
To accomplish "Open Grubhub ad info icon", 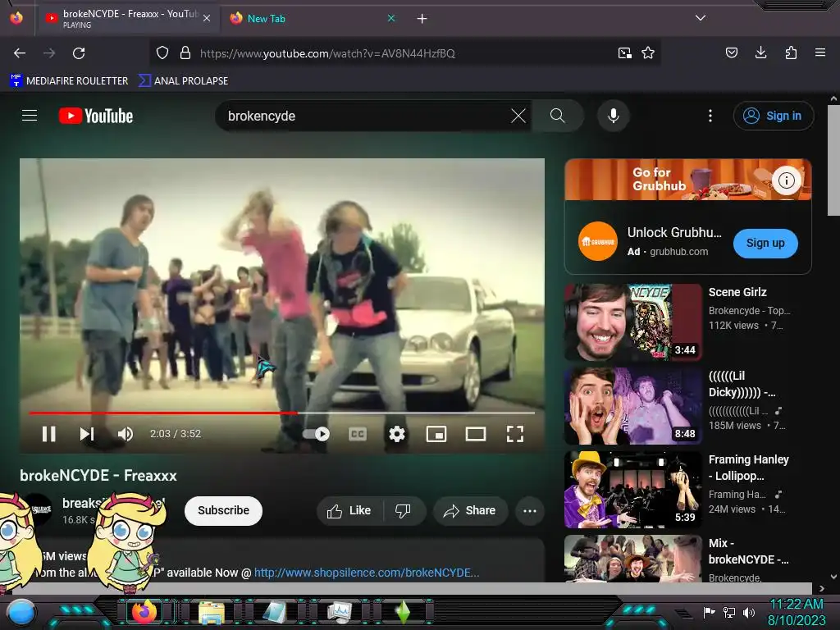I will (x=786, y=180).
